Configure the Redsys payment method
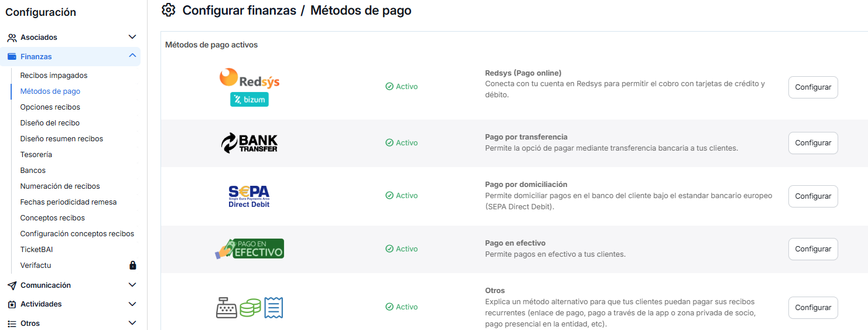The width and height of the screenshot is (868, 330). click(813, 87)
